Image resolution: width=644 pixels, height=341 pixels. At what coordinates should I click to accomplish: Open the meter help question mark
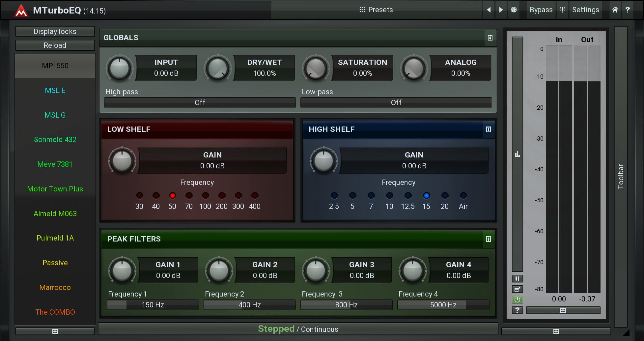tap(517, 310)
